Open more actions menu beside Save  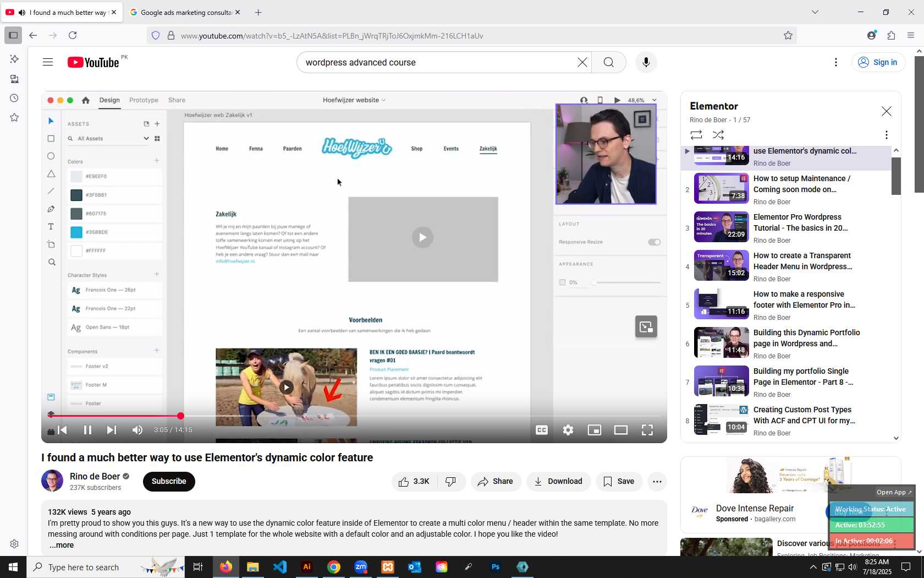pos(657,482)
